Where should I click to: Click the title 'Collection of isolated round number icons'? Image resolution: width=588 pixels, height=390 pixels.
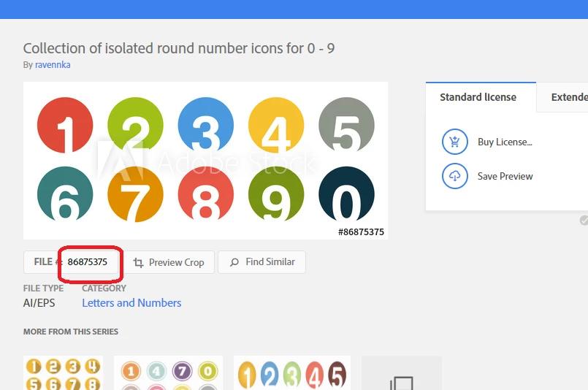(x=179, y=48)
